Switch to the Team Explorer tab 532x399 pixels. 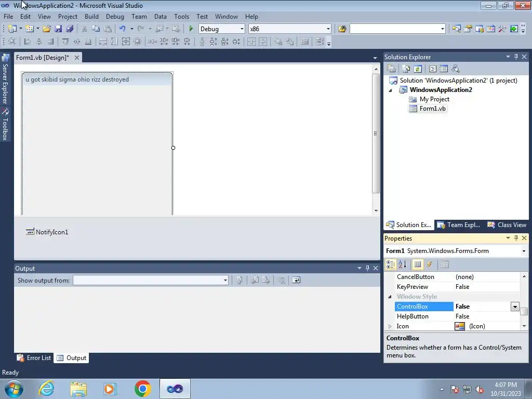(x=459, y=225)
